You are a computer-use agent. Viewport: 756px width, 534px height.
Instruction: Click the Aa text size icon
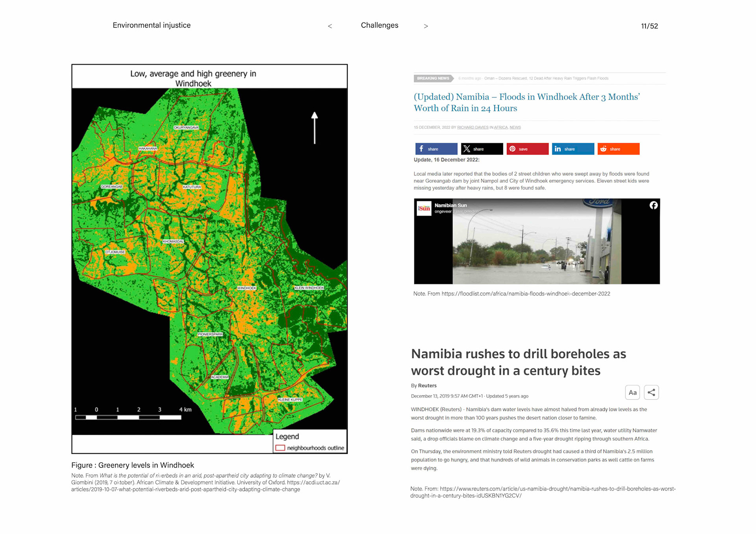click(x=632, y=392)
